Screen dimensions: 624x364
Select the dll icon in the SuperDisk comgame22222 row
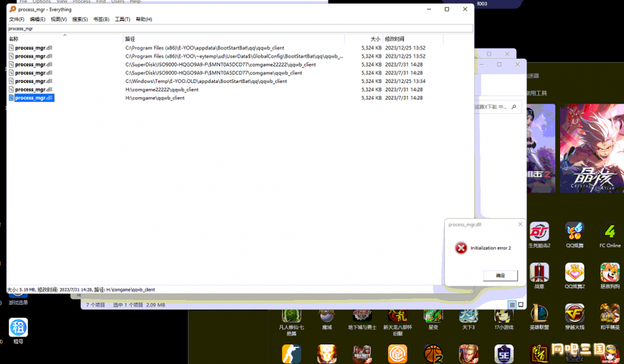pyautogui.click(x=12, y=65)
